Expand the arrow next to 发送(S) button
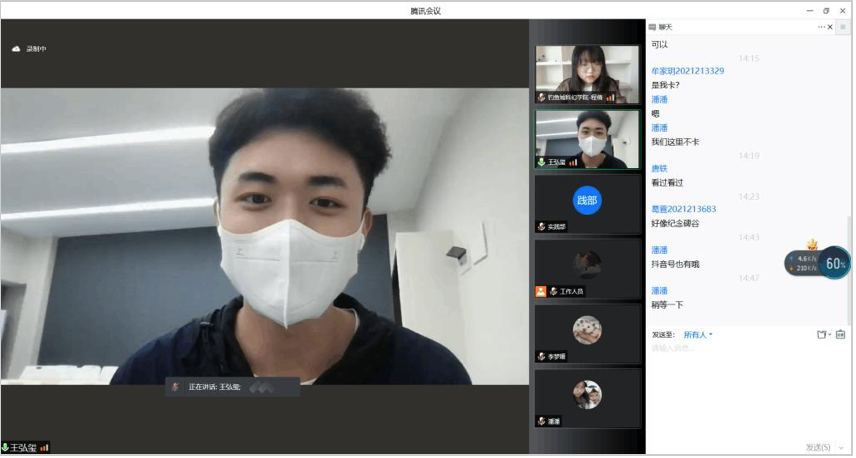856x458 pixels. pos(841,447)
